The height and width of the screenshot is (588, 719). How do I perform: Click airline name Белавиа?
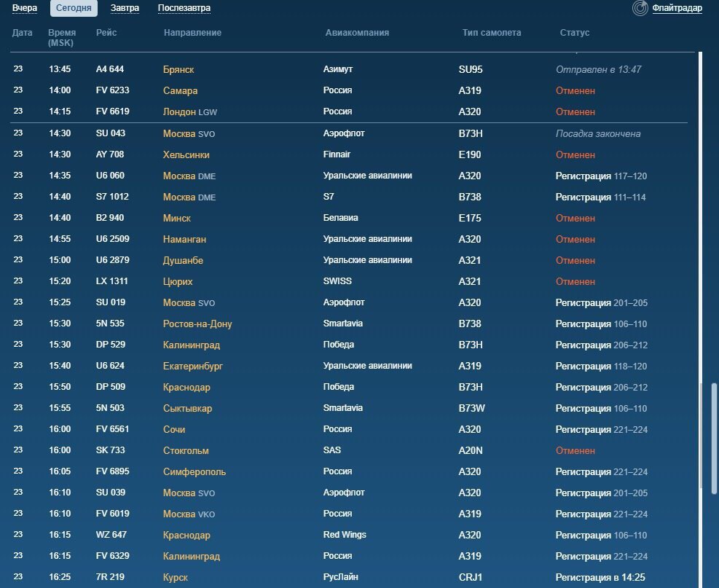341,217
